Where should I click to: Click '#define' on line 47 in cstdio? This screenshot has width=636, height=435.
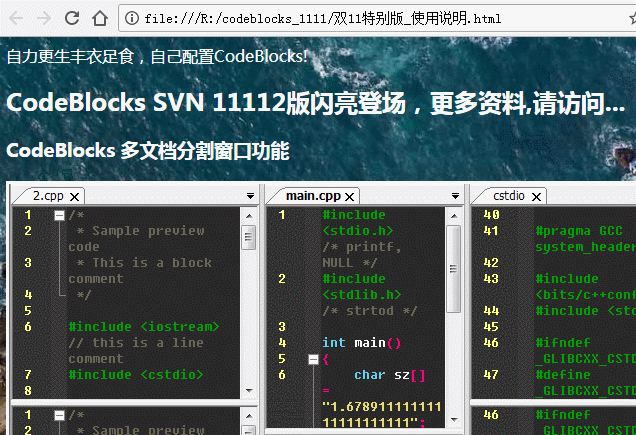pyautogui.click(x=563, y=375)
